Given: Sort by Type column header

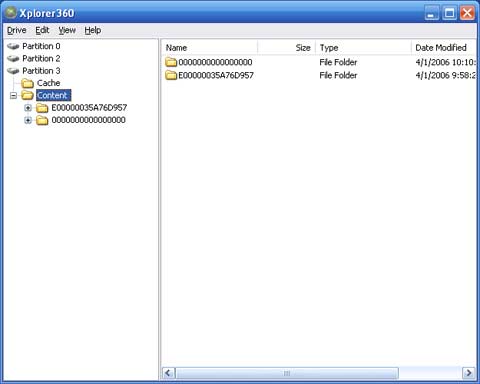Looking at the screenshot, I should [363, 48].
